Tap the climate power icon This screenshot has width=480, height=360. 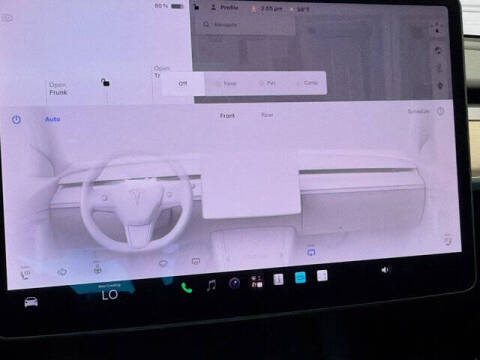(16, 119)
